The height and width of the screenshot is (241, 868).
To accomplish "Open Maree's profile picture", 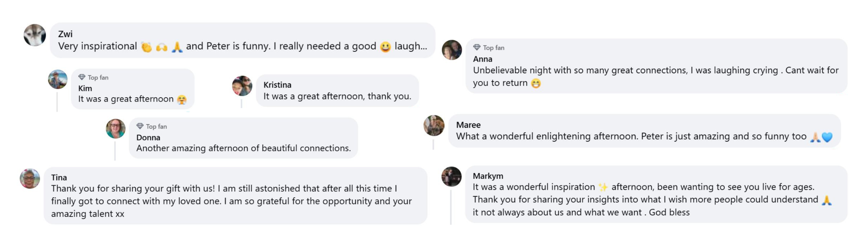I will tap(434, 125).
